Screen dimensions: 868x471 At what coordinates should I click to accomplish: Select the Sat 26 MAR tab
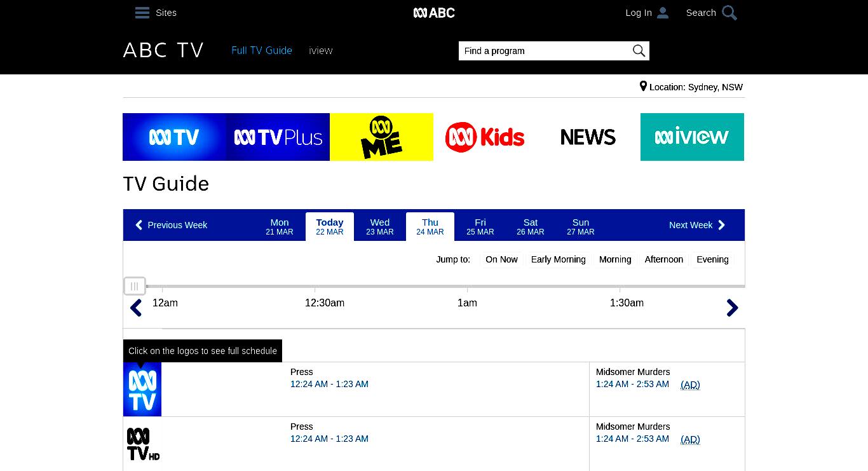531,226
